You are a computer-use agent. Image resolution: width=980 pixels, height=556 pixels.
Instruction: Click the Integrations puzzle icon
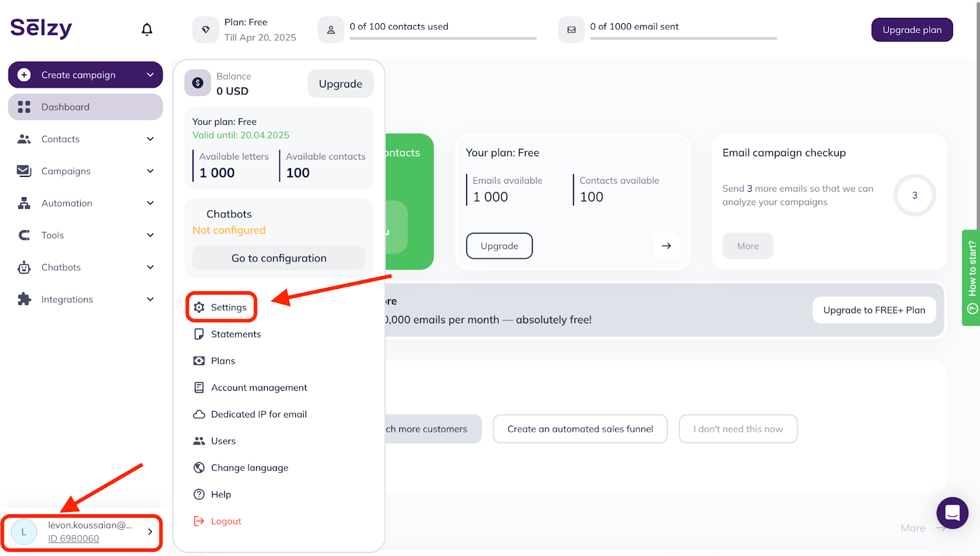[24, 299]
